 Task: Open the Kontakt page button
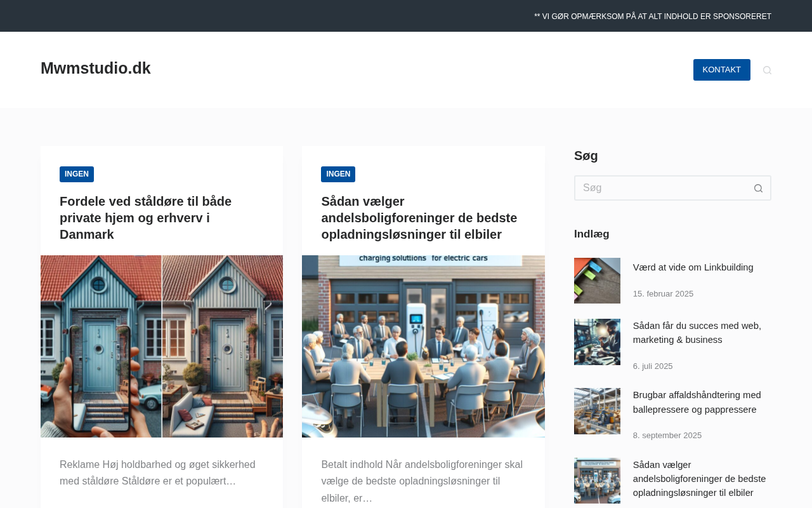click(x=721, y=70)
